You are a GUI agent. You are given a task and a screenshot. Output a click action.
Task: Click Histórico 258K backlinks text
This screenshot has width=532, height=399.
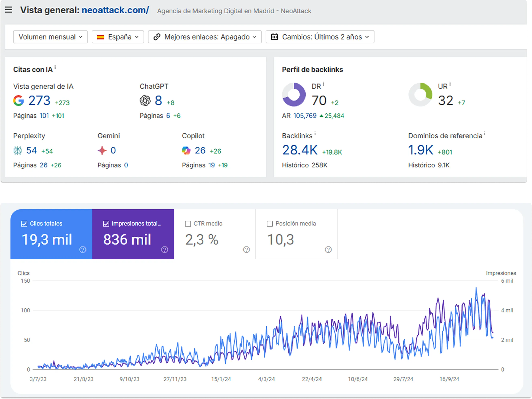pos(305,165)
